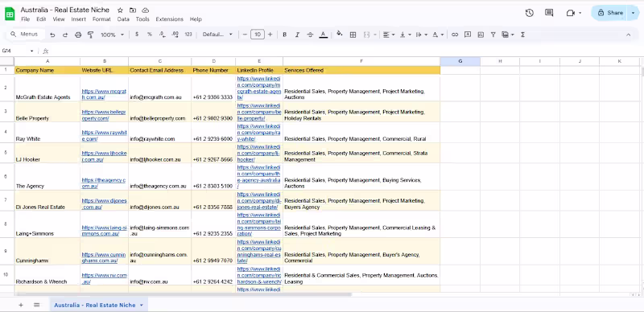Open the Insert menu

point(78,18)
